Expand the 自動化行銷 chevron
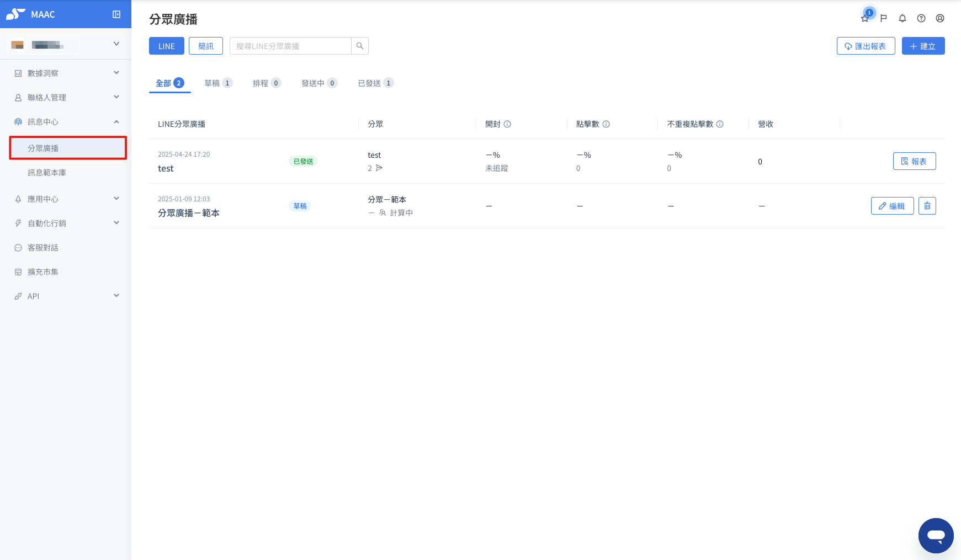Viewport: 961px width, 560px height. [x=116, y=223]
